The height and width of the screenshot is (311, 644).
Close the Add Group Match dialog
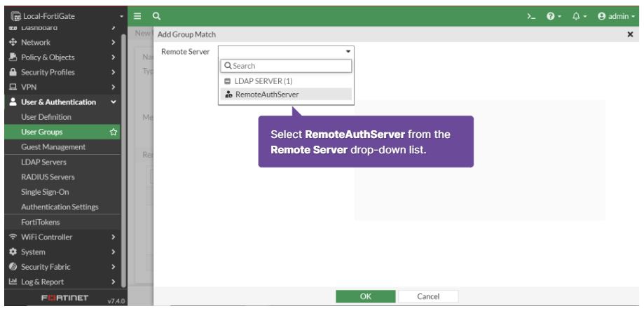coord(630,34)
